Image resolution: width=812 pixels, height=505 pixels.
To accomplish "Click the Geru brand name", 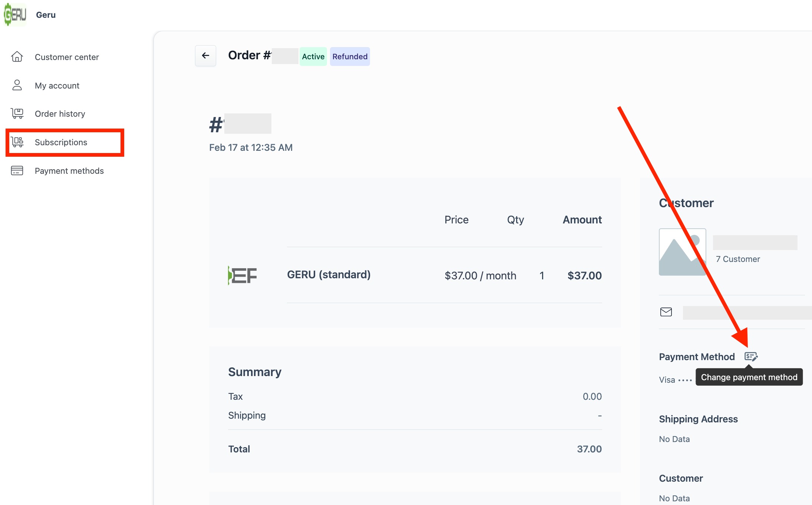I will tap(46, 15).
